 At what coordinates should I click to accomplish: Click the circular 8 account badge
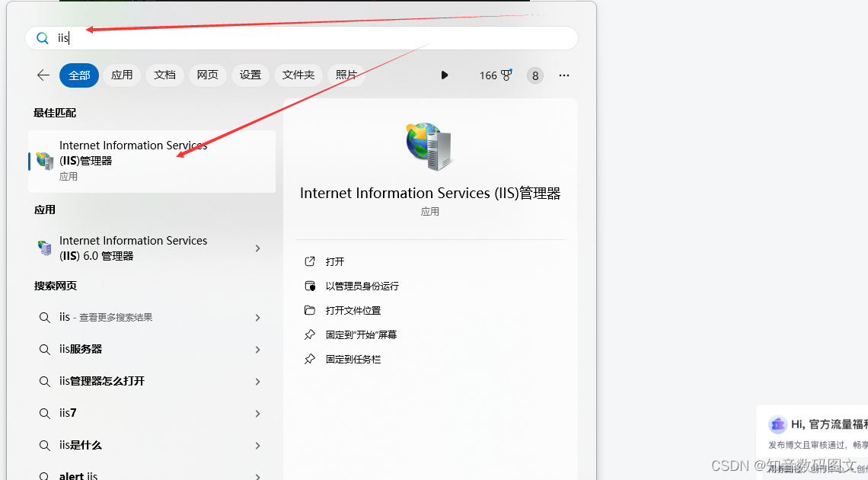point(535,76)
